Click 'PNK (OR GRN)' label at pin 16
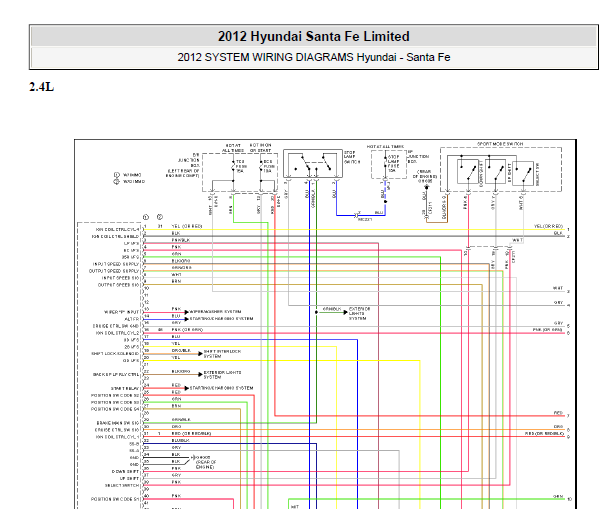The width and height of the screenshot is (606, 509). (x=187, y=330)
